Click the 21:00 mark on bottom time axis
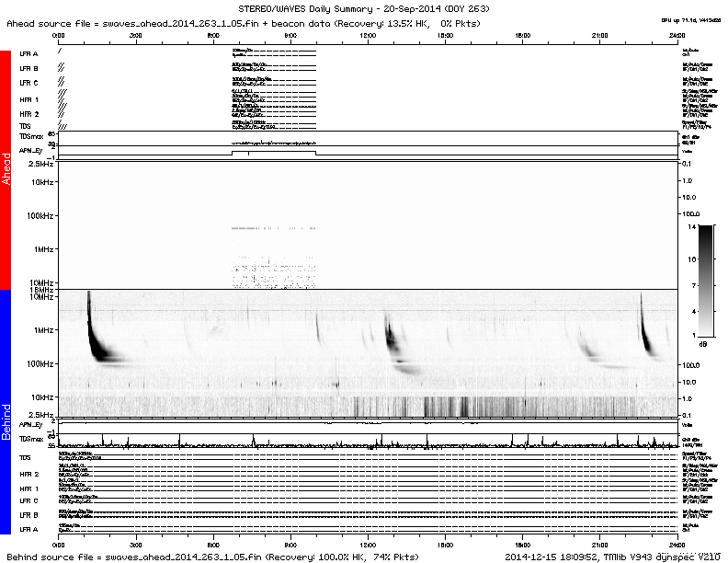 click(599, 545)
